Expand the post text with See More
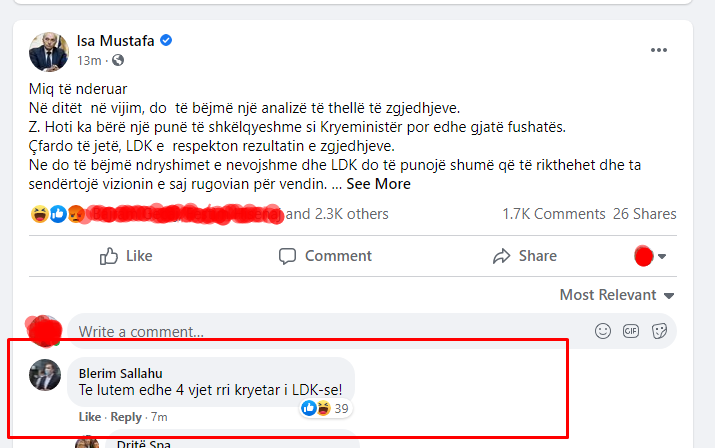Screen dimensions: 715x448 [x=378, y=184]
